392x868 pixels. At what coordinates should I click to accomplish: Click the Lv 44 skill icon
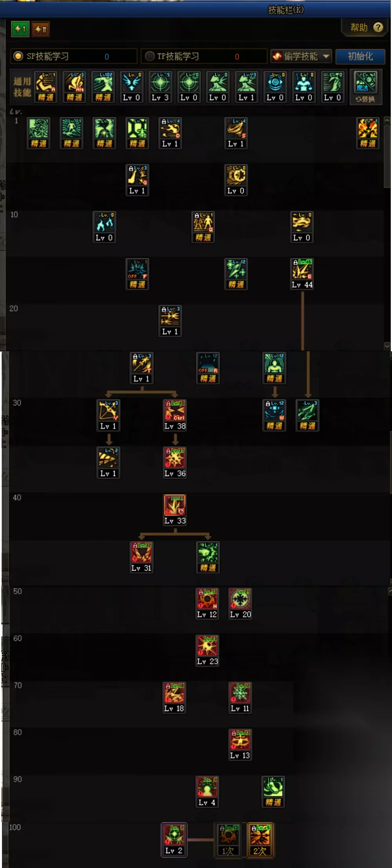point(302,269)
